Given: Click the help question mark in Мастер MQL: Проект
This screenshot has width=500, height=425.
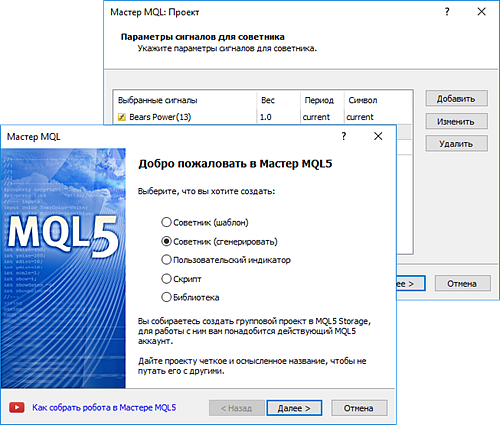Looking at the screenshot, I should 447,12.
